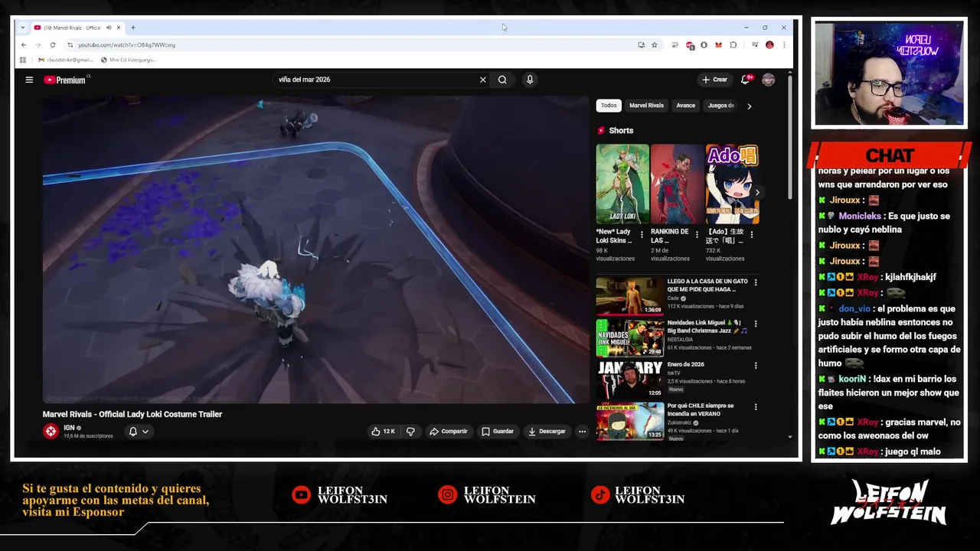Select the Marvel Rivals filter chip
The width and height of the screenshot is (980, 551).
[x=646, y=106]
